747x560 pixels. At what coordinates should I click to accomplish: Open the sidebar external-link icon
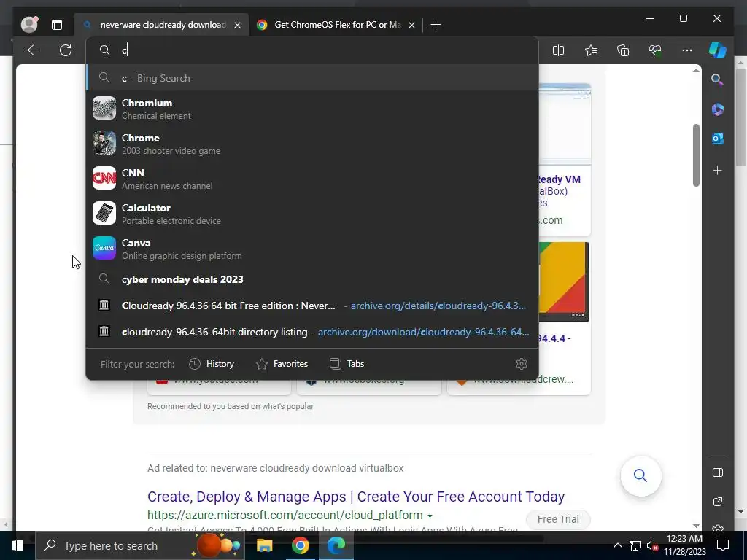pyautogui.click(x=718, y=502)
